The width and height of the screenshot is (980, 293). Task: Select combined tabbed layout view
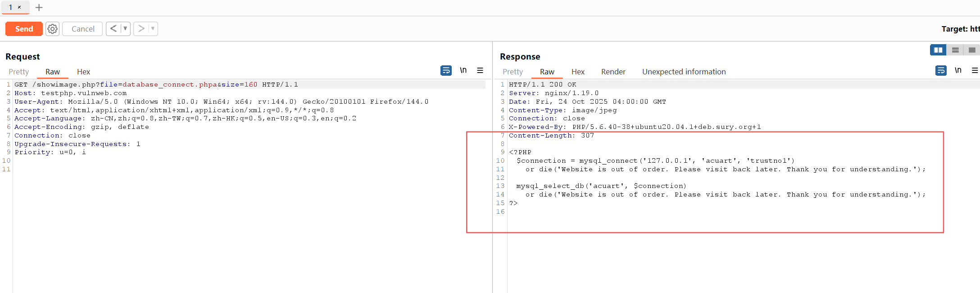(972, 50)
